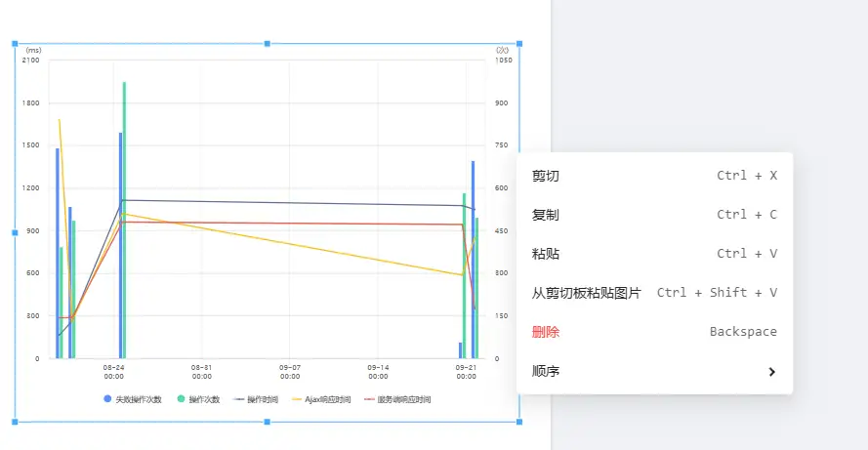The image size is (868, 450).
Task: Hide the 操作时间 line via legend
Action: pyautogui.click(x=257, y=399)
